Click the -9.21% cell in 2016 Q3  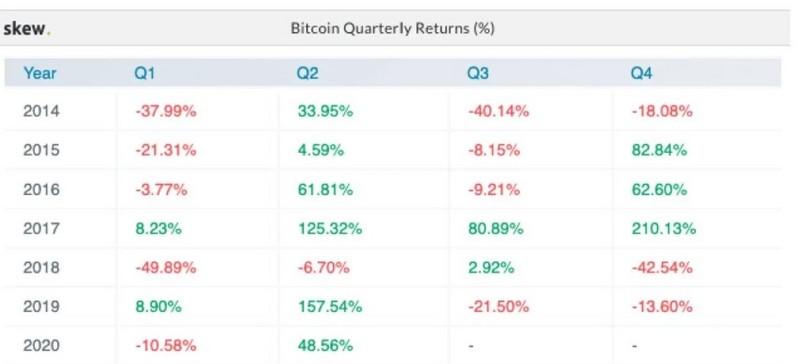pyautogui.click(x=494, y=189)
